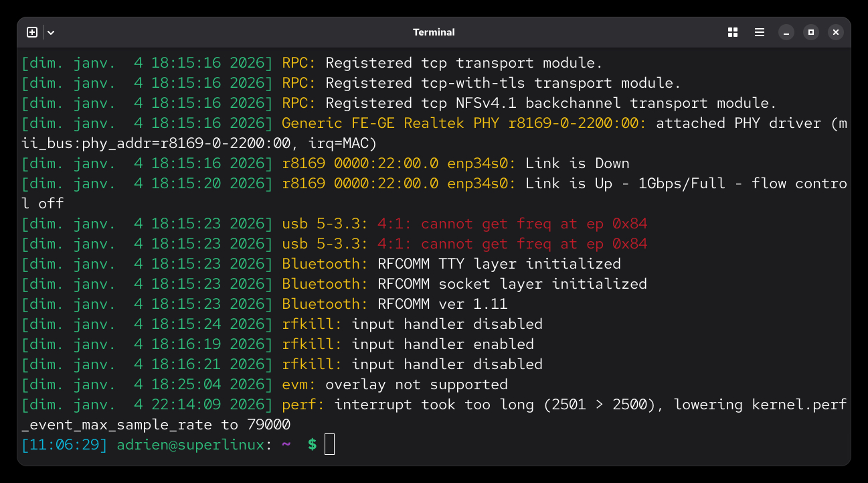Screen dimensions: 868x483
Task: Maximize the Terminal window
Action: point(811,32)
